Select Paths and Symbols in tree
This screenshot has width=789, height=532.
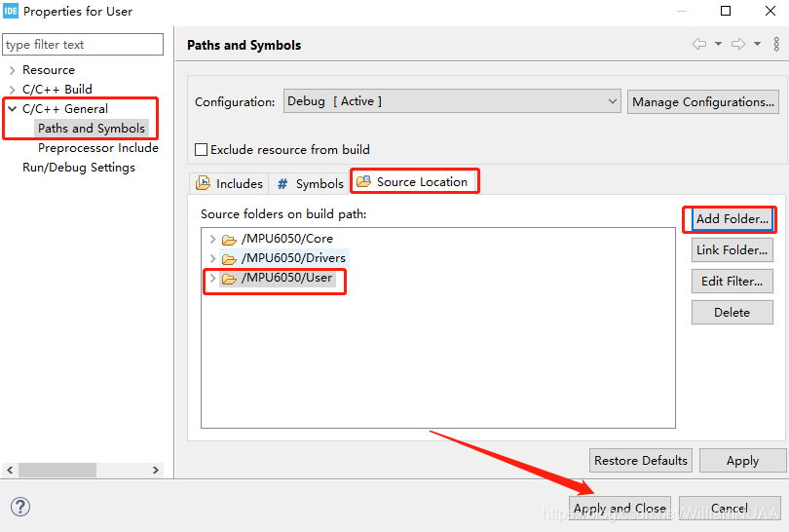[92, 129]
